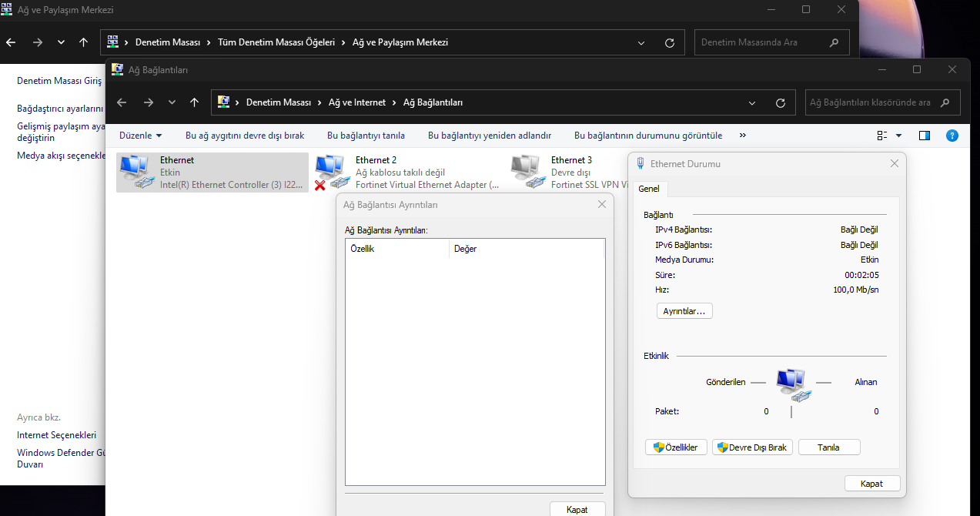Go up one level in Ağ Bağlantıları
Image resolution: width=980 pixels, height=516 pixels.
(194, 102)
